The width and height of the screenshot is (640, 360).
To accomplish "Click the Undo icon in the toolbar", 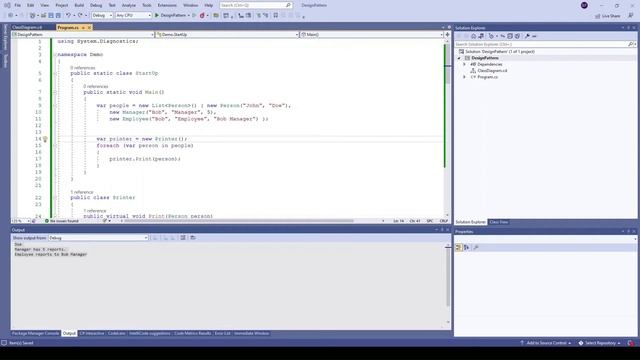I will (x=69, y=16).
